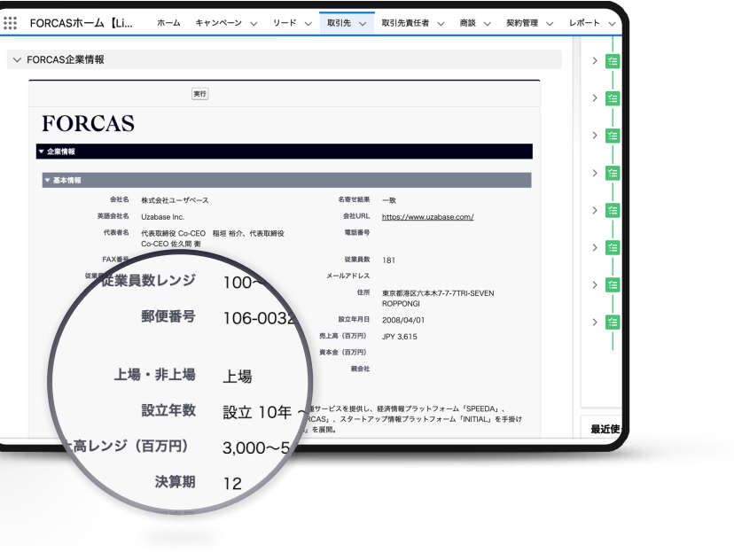
Task: Expand the キャンペーン tab dropdown chevron
Action: [x=254, y=23]
